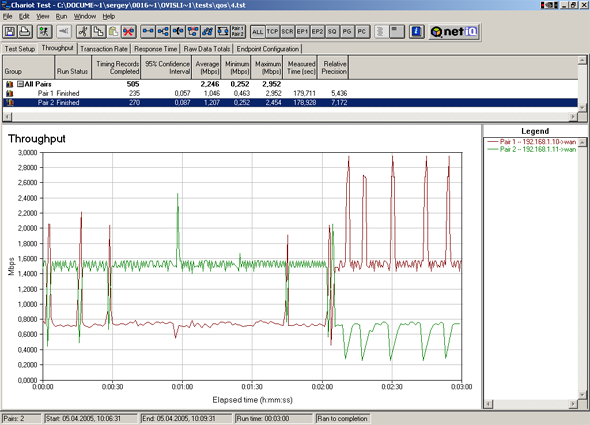Click the Add pair icon
This screenshot has height=425, width=590.
pyautogui.click(x=148, y=32)
